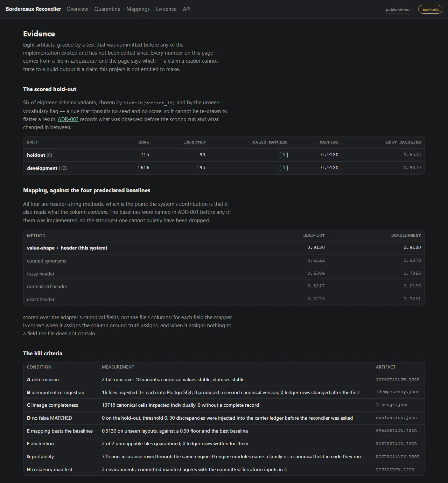Open the API nav item
Image resolution: width=448 pixels, height=483 pixels.
tap(187, 9)
